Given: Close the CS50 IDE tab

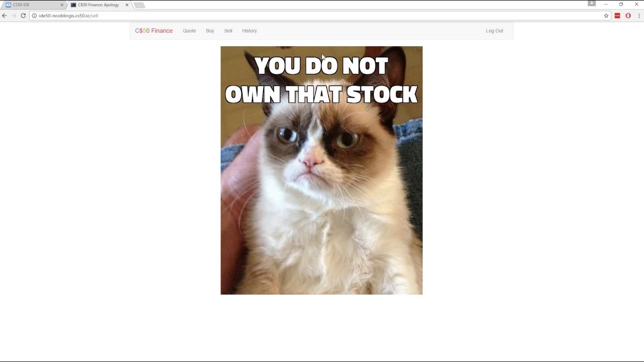Looking at the screenshot, I should [x=62, y=5].
